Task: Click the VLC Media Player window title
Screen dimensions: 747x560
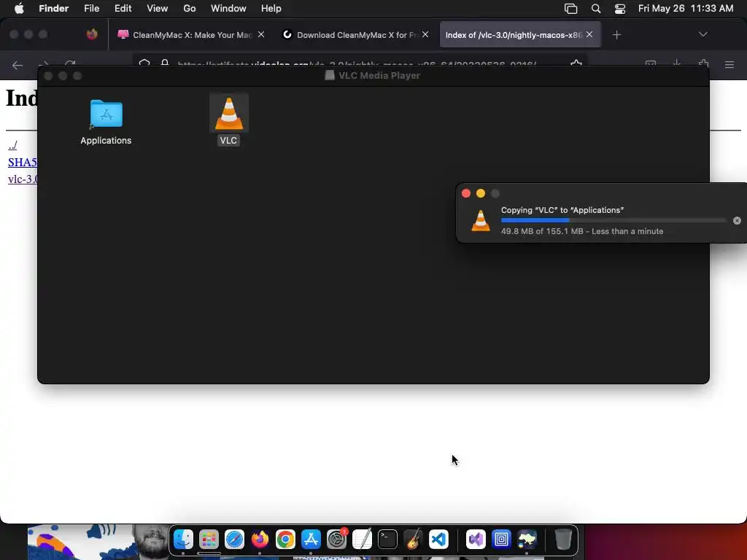Action: point(379,75)
